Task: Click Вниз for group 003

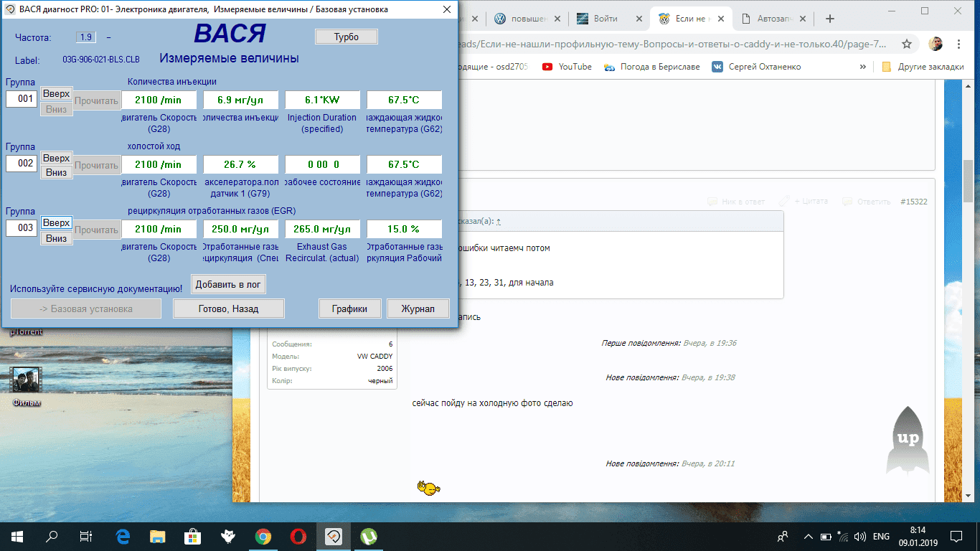Action: tap(56, 238)
